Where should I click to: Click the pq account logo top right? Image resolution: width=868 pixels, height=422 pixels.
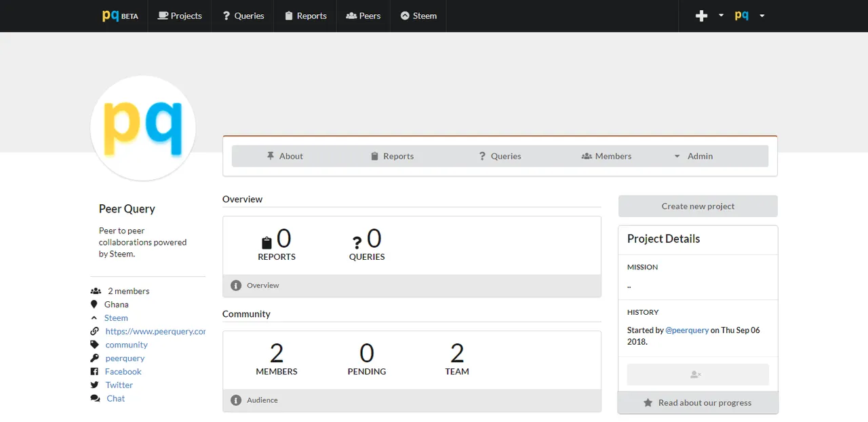click(x=742, y=16)
